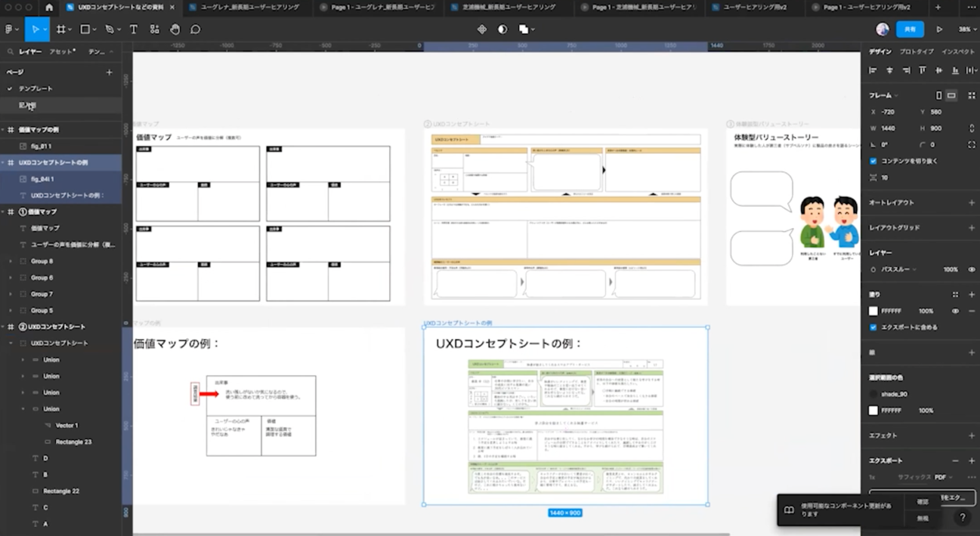Click the X position field -720
This screenshot has width=980, height=536.
click(892, 112)
